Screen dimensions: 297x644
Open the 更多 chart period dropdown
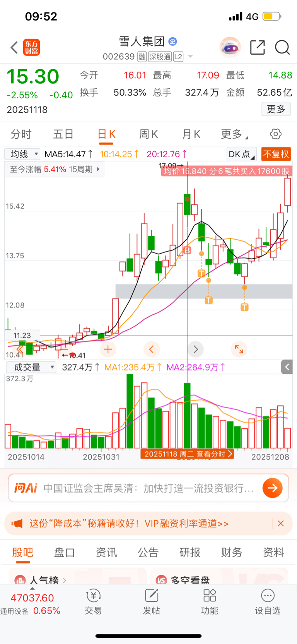pos(234,134)
